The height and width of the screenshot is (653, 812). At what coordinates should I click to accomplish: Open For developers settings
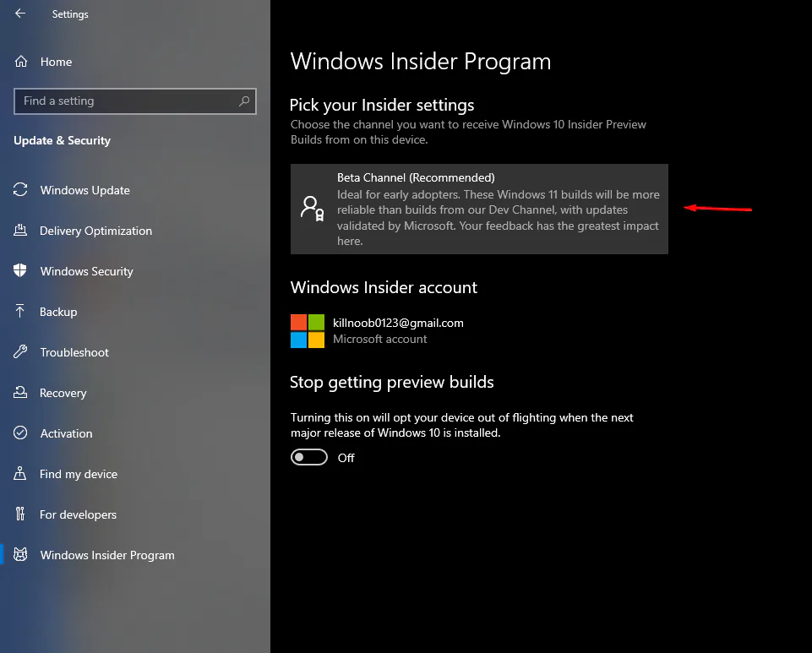coord(79,514)
